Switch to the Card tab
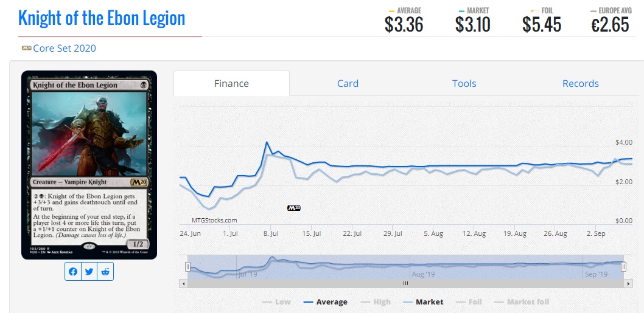This screenshot has width=644, height=313. pyautogui.click(x=348, y=83)
